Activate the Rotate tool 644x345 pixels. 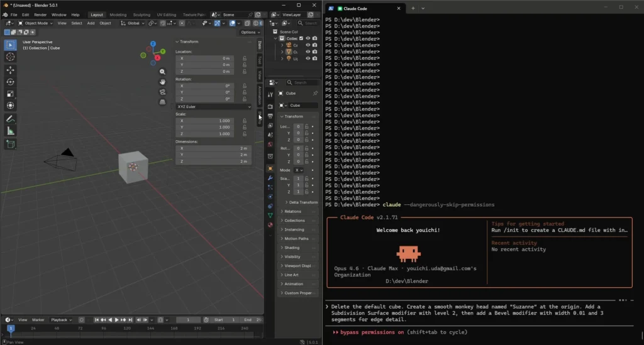click(10, 82)
